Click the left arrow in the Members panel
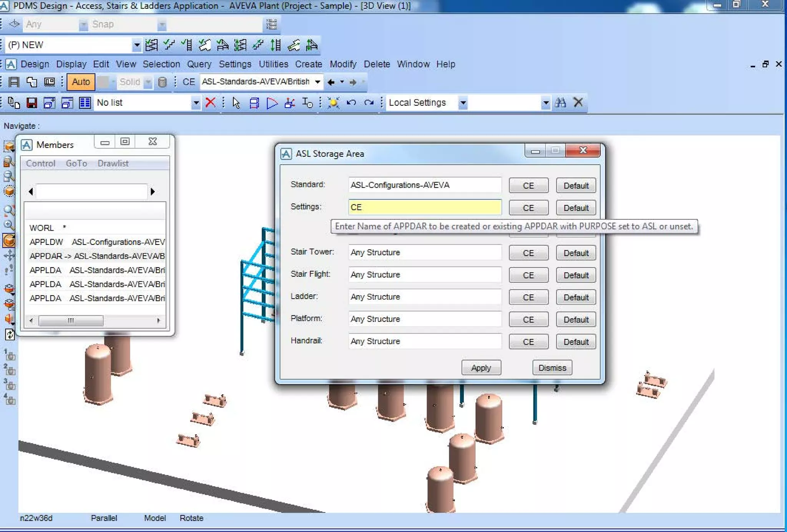 (31, 191)
